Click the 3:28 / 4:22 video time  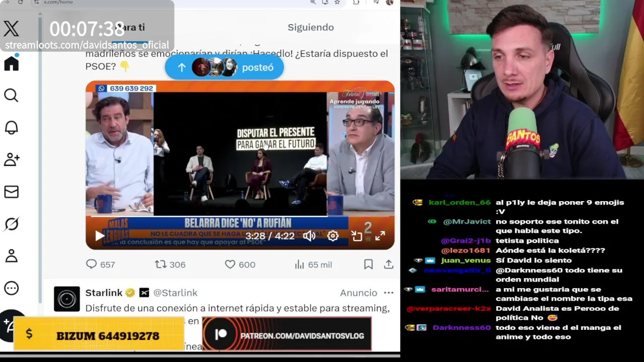270,236
